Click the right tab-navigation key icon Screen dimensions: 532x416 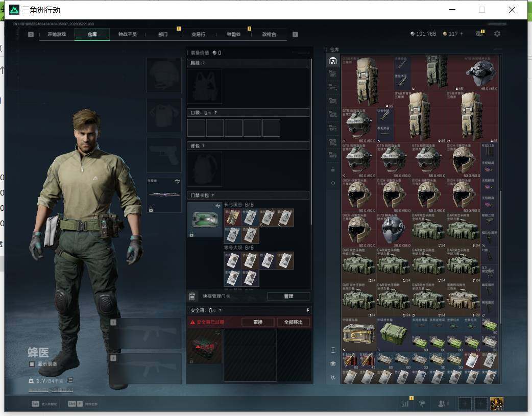pos(295,34)
